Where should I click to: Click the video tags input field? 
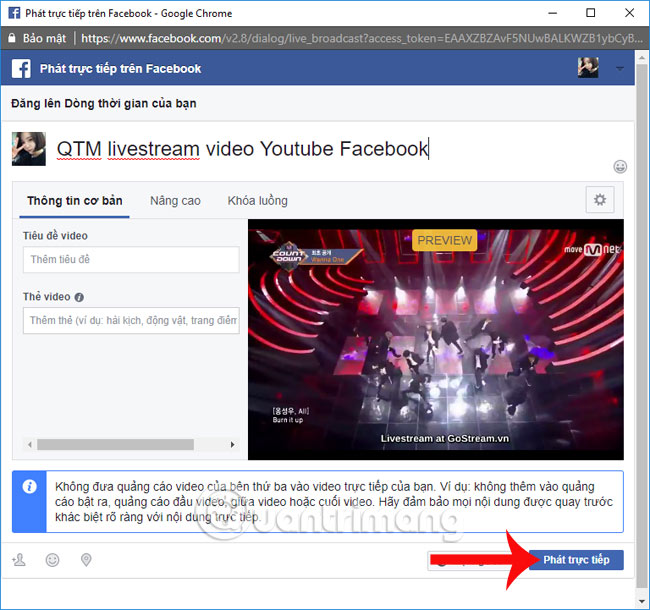coord(131,320)
